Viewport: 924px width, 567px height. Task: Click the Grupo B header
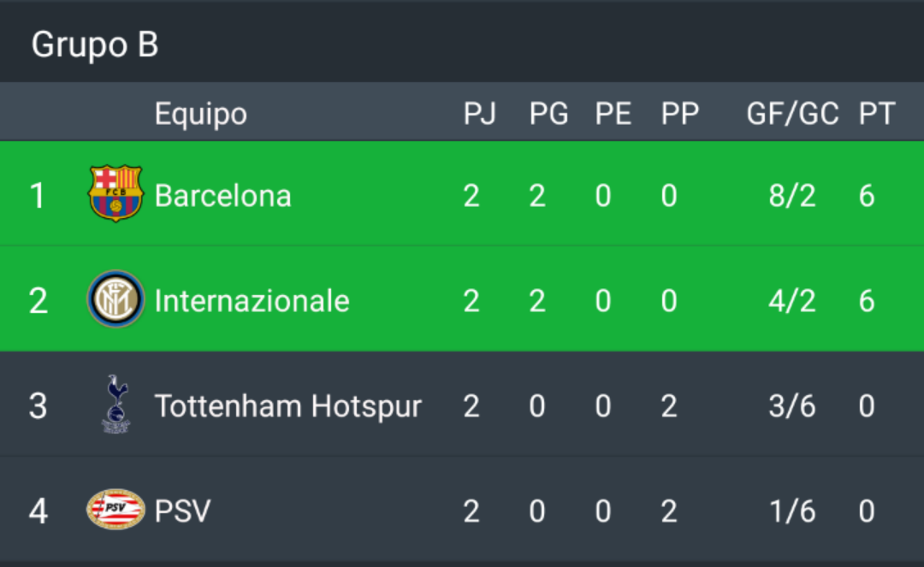click(x=95, y=44)
